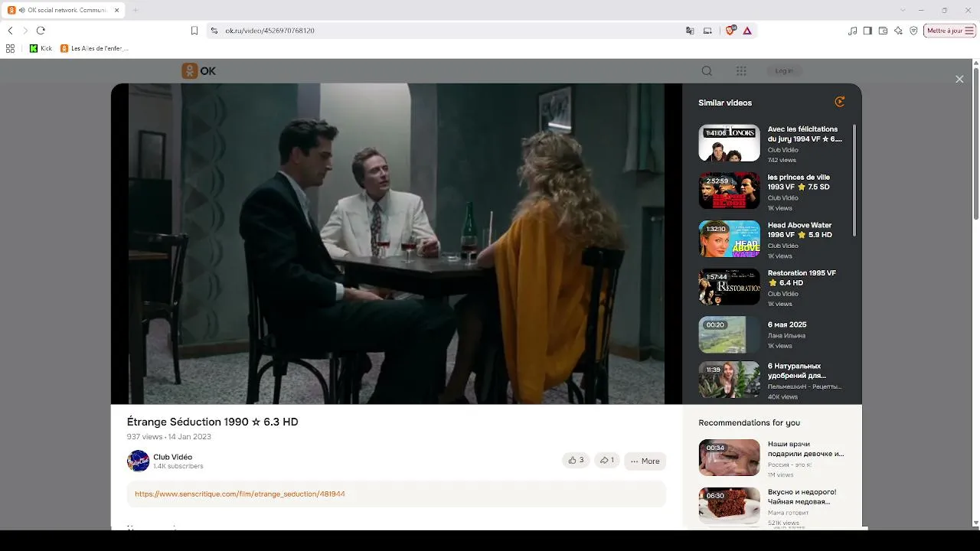Viewport: 980px width, 551px height.
Task: Click the Similar videos list scrollbar
Action: point(854,180)
